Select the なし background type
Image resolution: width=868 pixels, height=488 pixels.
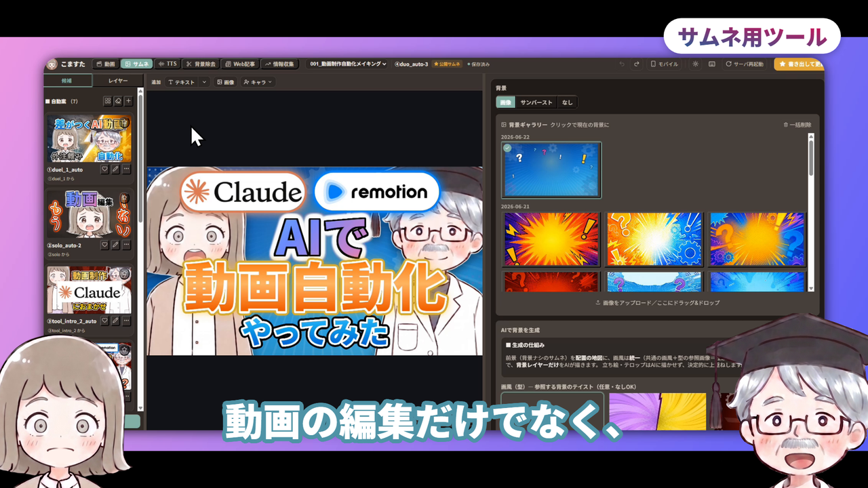[x=567, y=102]
